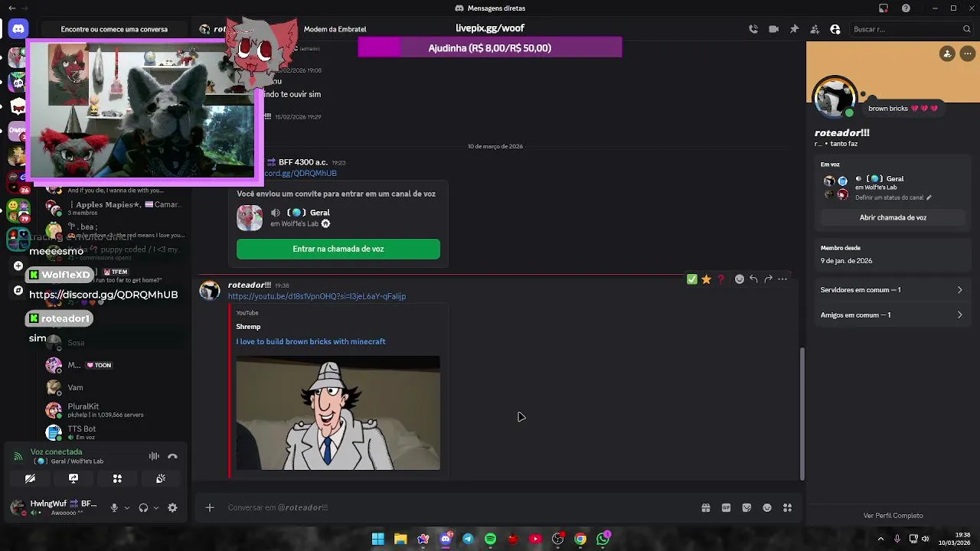
Task: Share your screen button in voice panel
Action: click(x=73, y=478)
